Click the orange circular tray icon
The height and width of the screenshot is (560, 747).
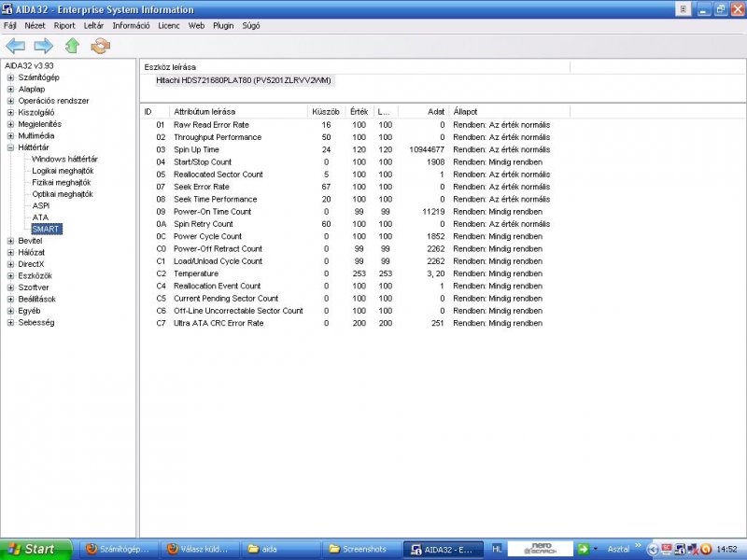click(706, 550)
